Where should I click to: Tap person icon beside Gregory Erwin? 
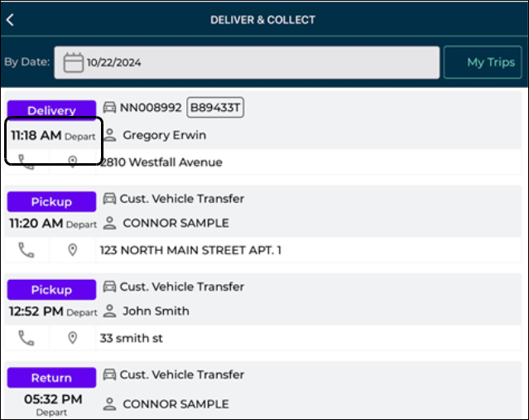[x=110, y=135]
